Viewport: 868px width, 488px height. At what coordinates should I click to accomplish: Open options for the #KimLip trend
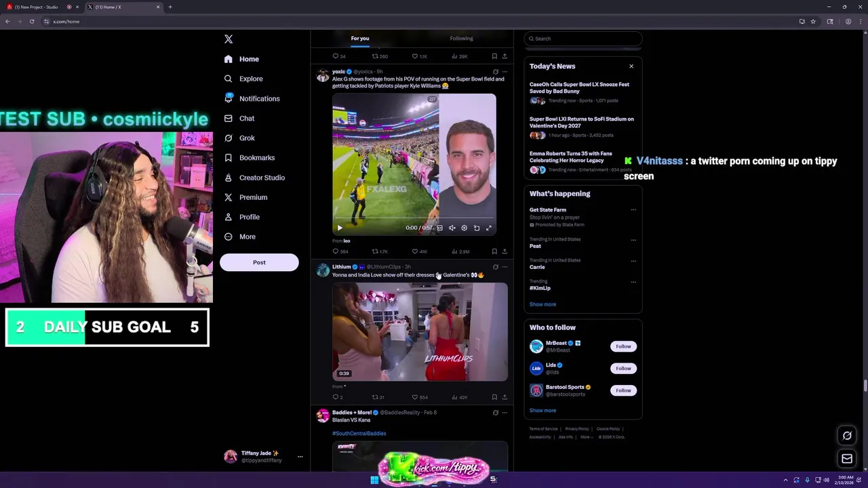(x=633, y=282)
